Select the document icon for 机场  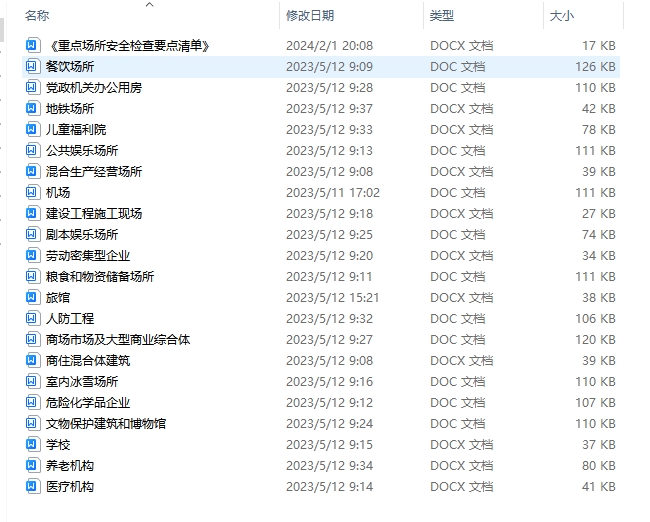(33, 193)
